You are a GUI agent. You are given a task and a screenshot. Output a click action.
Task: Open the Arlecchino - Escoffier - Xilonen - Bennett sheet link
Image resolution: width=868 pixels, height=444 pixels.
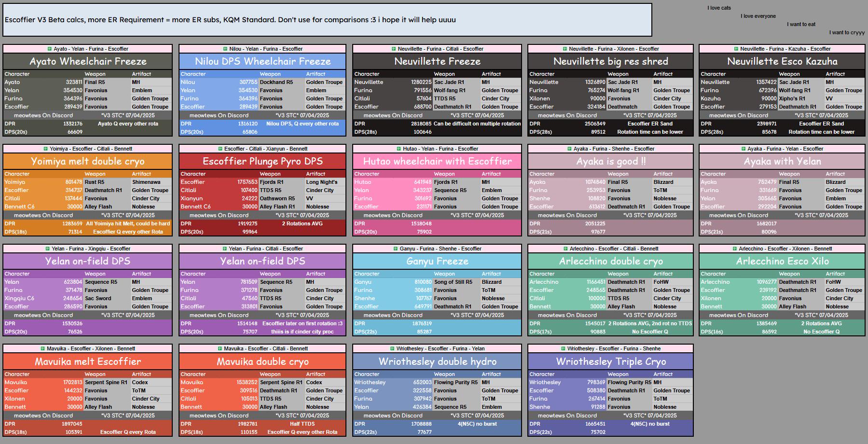tap(785, 249)
